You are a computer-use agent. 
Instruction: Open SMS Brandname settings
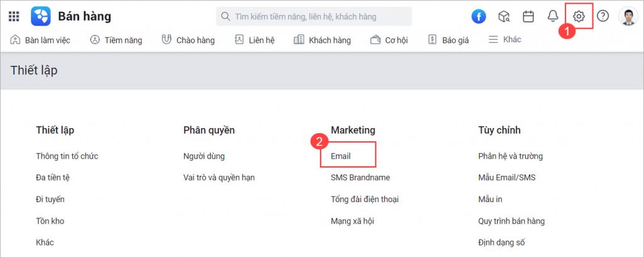tap(360, 178)
